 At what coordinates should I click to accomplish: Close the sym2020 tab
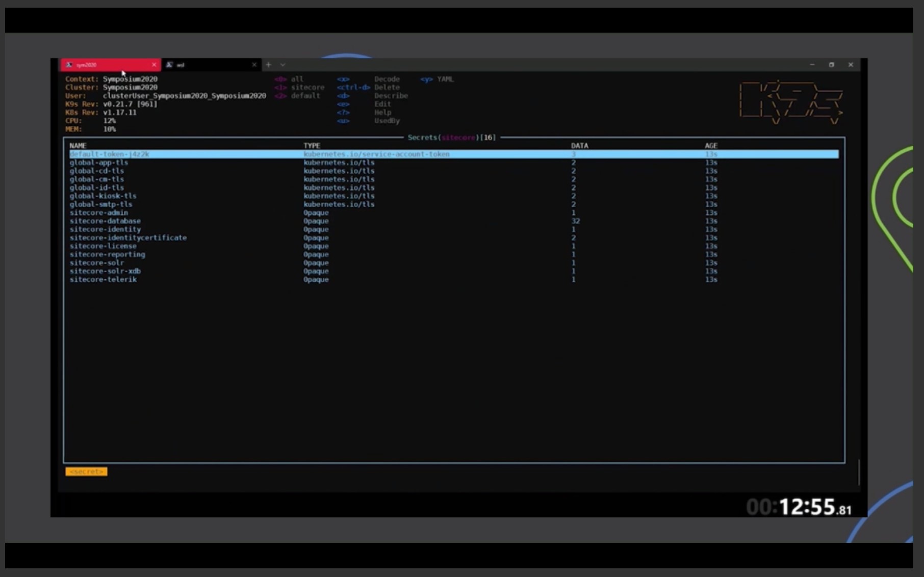click(x=154, y=65)
